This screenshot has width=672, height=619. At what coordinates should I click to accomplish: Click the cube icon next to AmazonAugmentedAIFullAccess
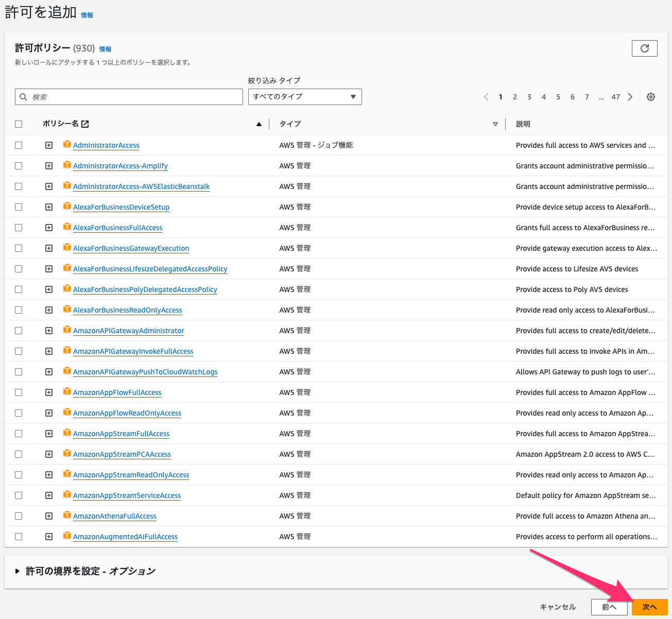point(67,536)
